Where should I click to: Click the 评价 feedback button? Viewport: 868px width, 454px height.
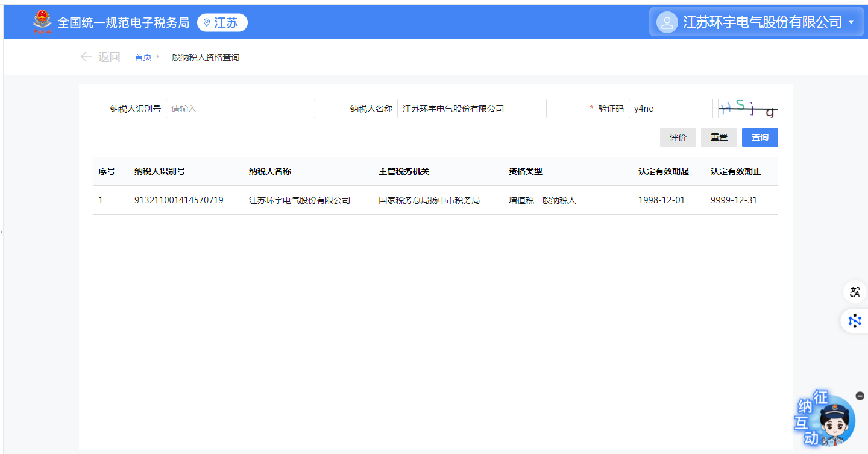678,137
